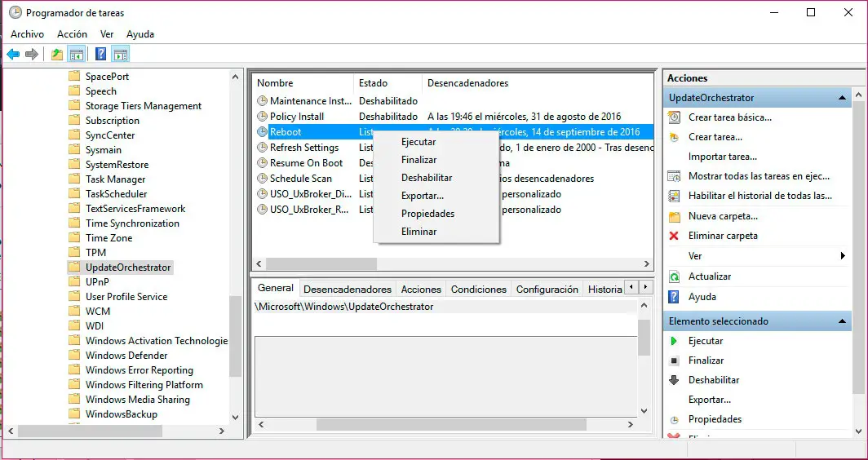Click the blue Help toolbar icon
This screenshot has height=460, width=868.
click(101, 55)
